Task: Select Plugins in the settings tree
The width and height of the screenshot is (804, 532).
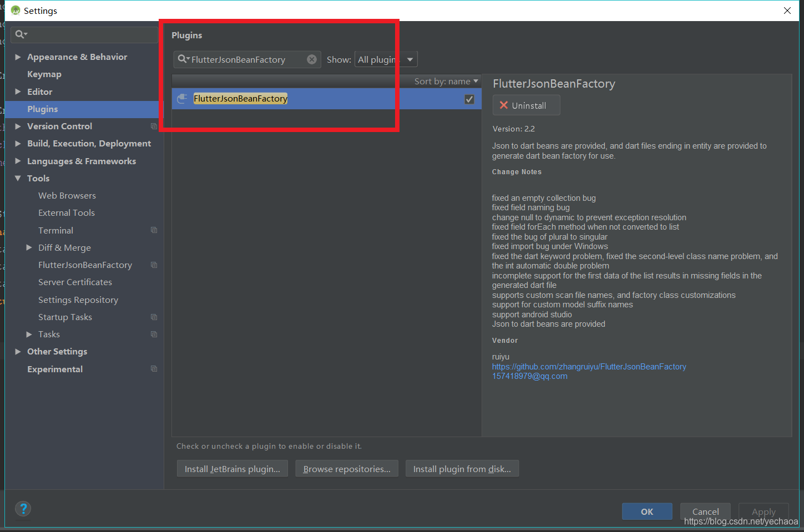Action: (43, 109)
